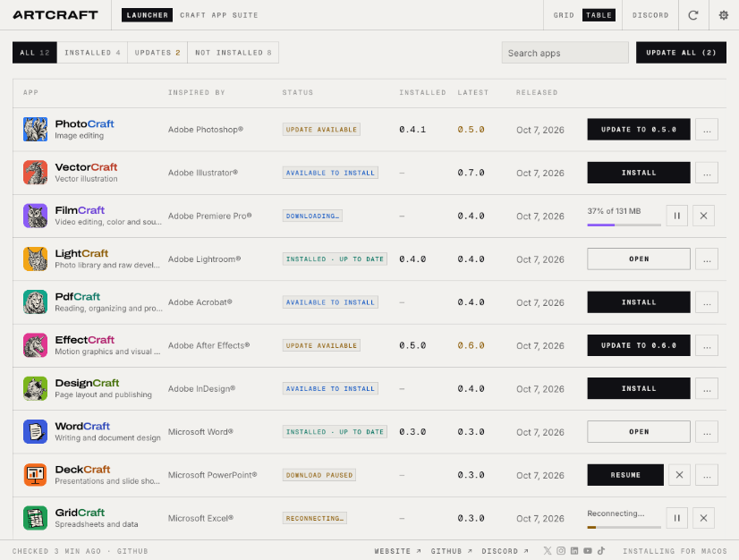Screen dimensions: 739x560
Task: Open more options for EffectCraft
Action: click(x=707, y=345)
